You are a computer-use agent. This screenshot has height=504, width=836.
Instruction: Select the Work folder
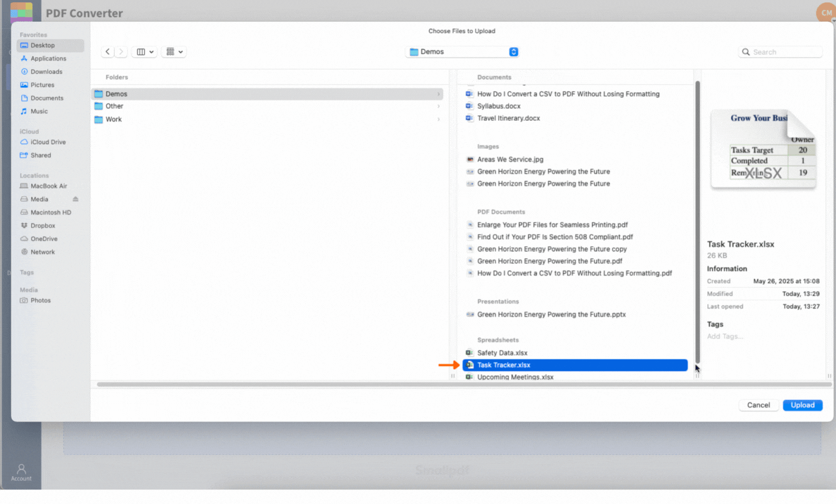[113, 119]
